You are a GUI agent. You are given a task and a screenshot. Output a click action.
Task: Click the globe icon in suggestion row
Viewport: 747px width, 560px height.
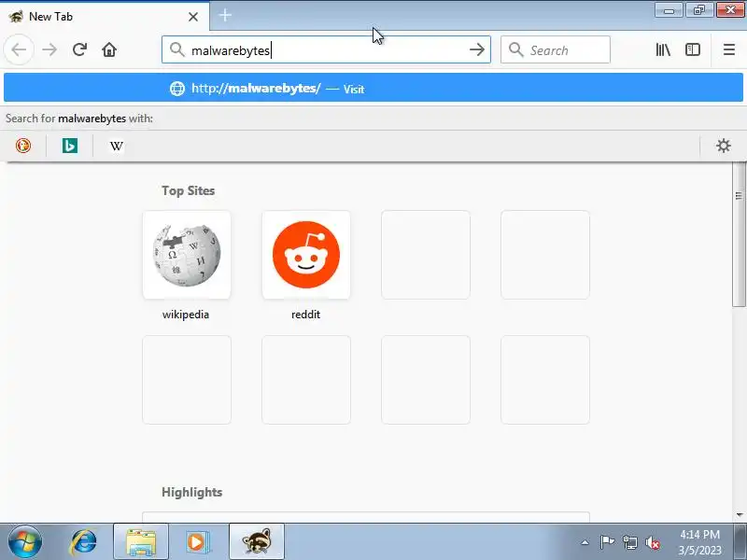click(177, 89)
